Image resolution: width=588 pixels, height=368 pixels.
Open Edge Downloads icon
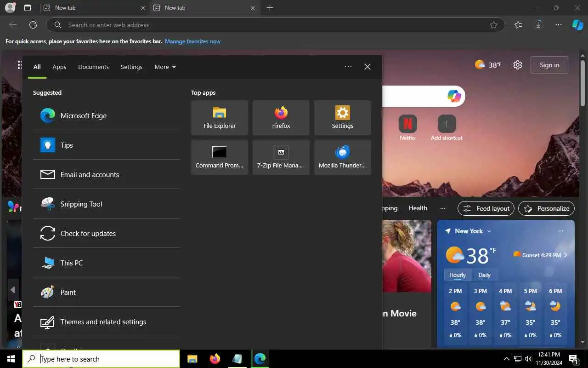pos(538,25)
